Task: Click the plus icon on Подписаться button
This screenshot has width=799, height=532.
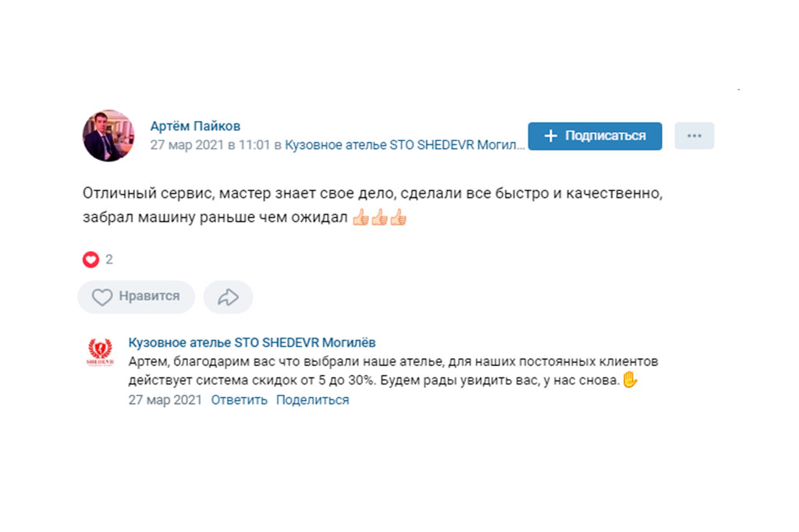Action: point(550,136)
